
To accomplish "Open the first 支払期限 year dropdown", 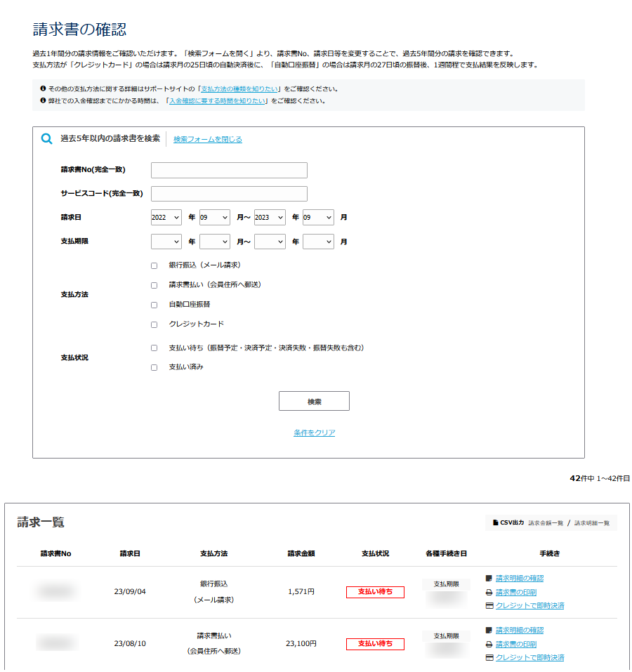I will pos(164,241).
